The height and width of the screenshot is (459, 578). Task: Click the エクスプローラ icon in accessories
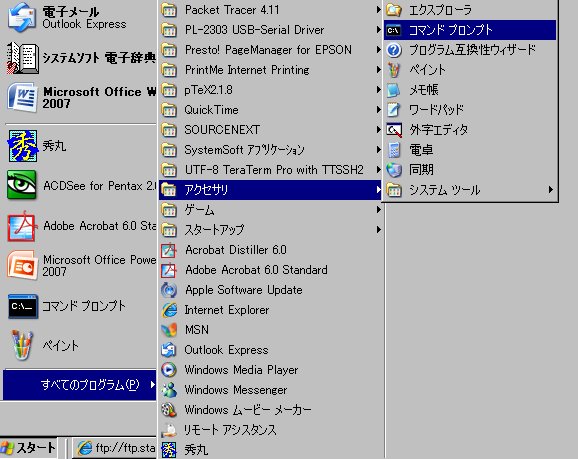[394, 10]
